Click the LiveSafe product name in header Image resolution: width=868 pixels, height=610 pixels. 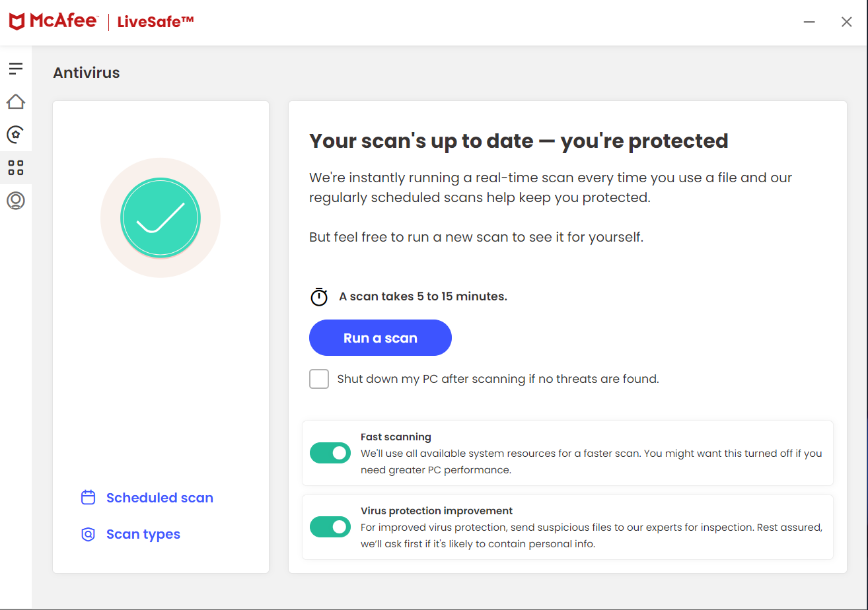pyautogui.click(x=155, y=22)
